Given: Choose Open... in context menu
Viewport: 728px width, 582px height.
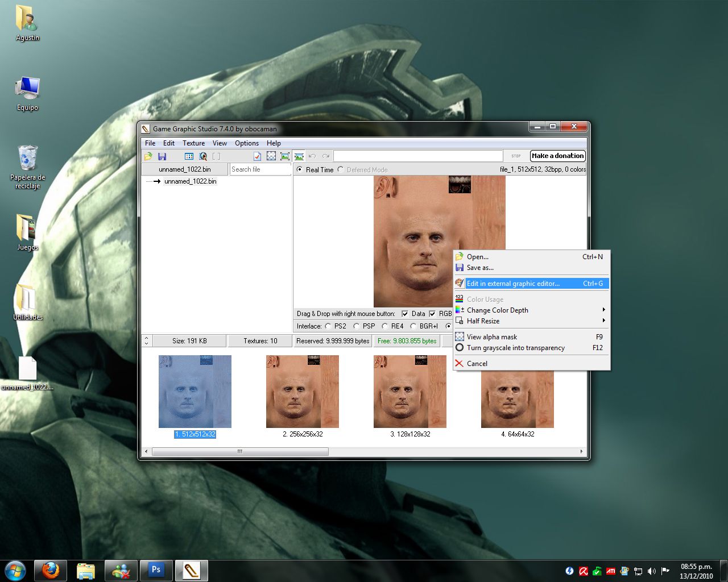Looking at the screenshot, I should pos(531,257).
